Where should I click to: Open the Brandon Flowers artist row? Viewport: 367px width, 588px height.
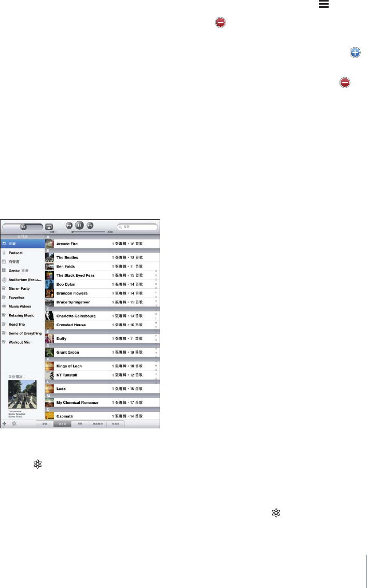coord(102,293)
